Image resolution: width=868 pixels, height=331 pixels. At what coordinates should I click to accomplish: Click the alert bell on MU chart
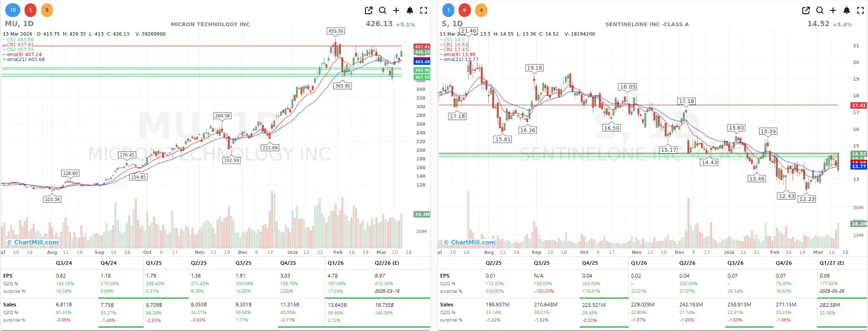pos(410,10)
